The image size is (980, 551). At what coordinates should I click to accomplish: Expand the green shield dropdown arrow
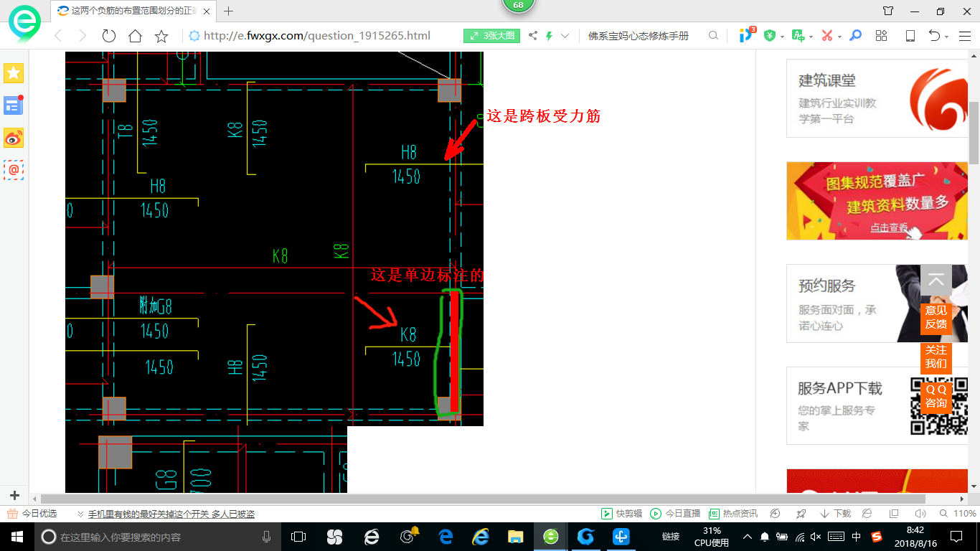coord(781,37)
